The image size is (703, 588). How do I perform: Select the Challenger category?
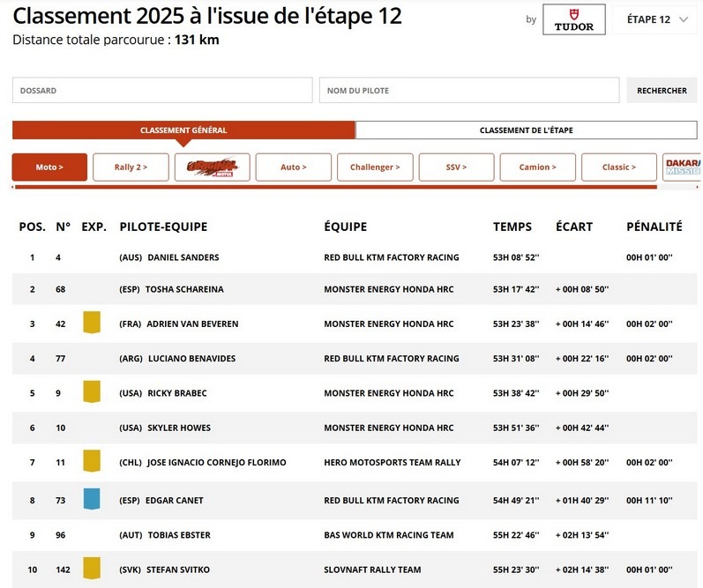375,167
